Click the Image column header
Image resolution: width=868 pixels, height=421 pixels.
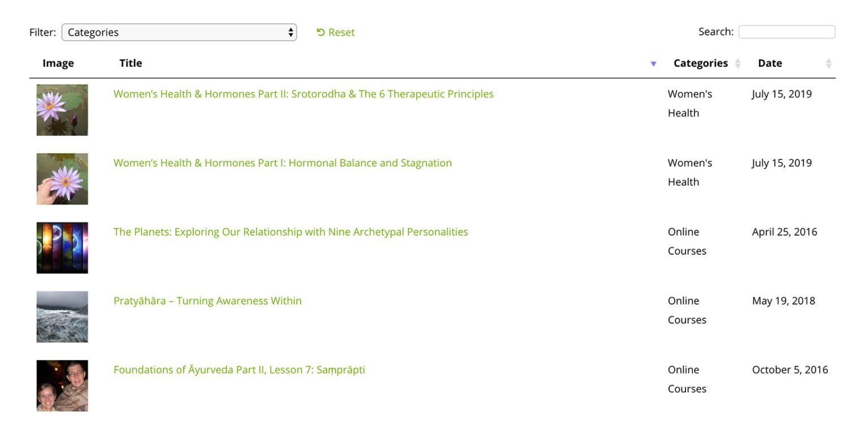(58, 63)
